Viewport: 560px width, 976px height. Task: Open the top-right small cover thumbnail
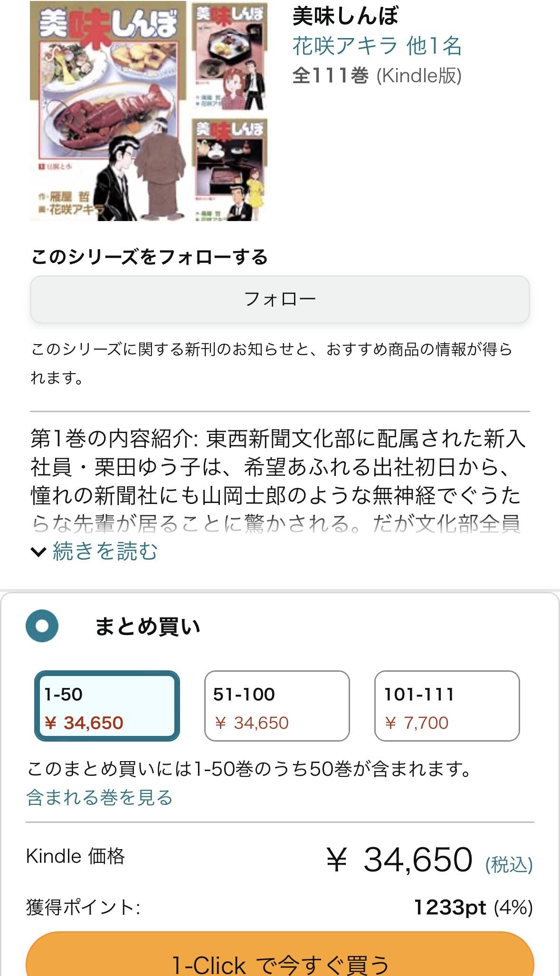pyautogui.click(x=230, y=56)
